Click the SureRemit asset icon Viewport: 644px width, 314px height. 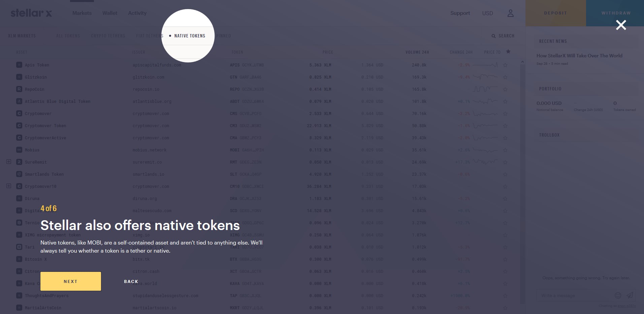19,162
